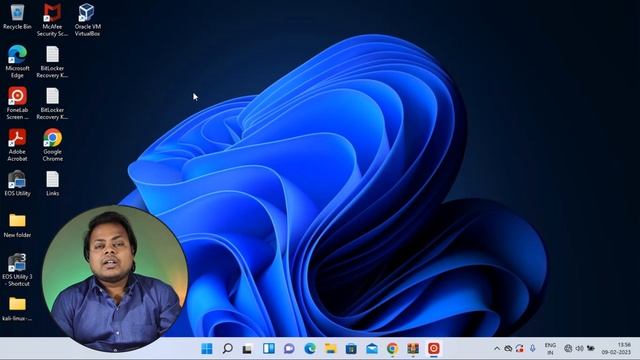Launch Oracle VM VirtualBox shortcut
Viewport: 640px width, 360px height.
87,20
